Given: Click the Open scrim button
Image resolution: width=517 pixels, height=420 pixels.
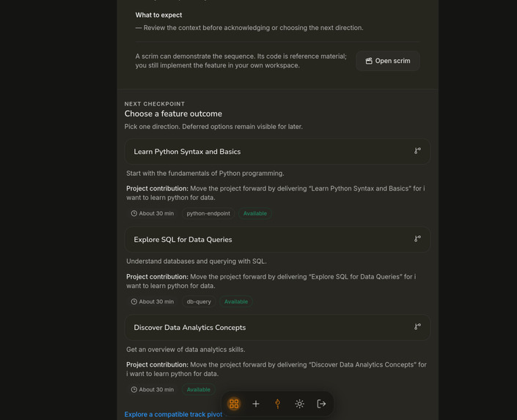Looking at the screenshot, I should tap(387, 61).
